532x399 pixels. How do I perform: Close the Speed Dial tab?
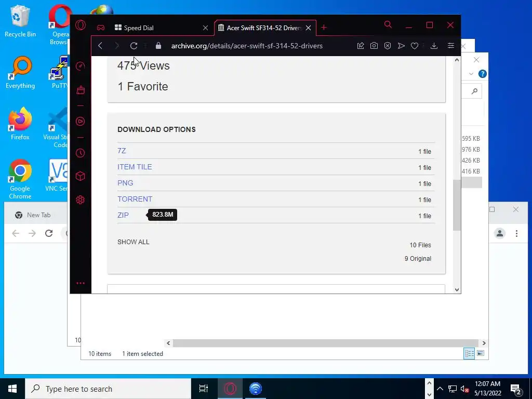pos(205,28)
